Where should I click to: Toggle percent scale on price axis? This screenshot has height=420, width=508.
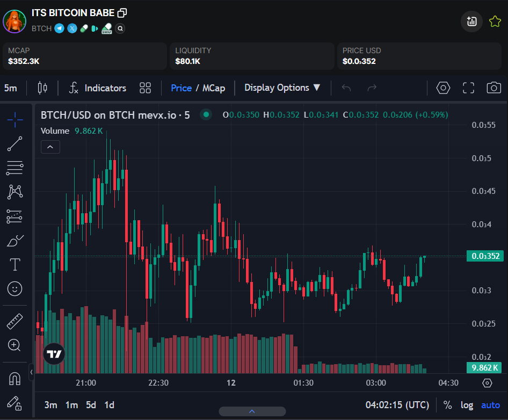[447, 405]
